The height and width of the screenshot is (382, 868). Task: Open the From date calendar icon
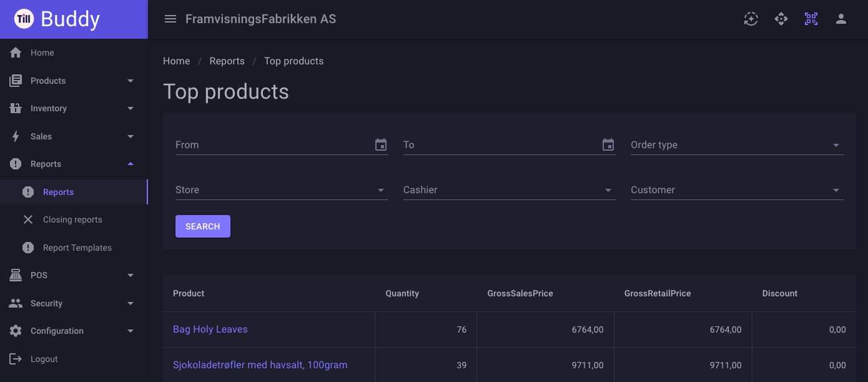[x=381, y=144]
